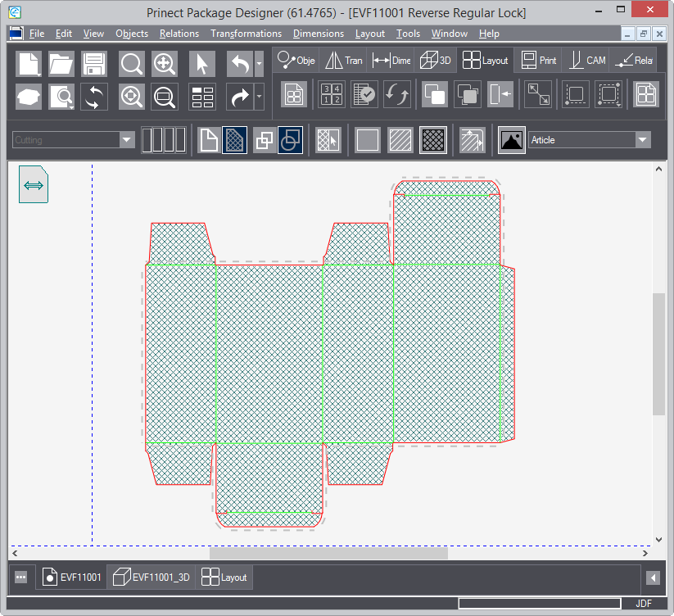This screenshot has height=616, width=674.
Task: Click the double-arrow flip button on canvas
Action: tap(34, 186)
